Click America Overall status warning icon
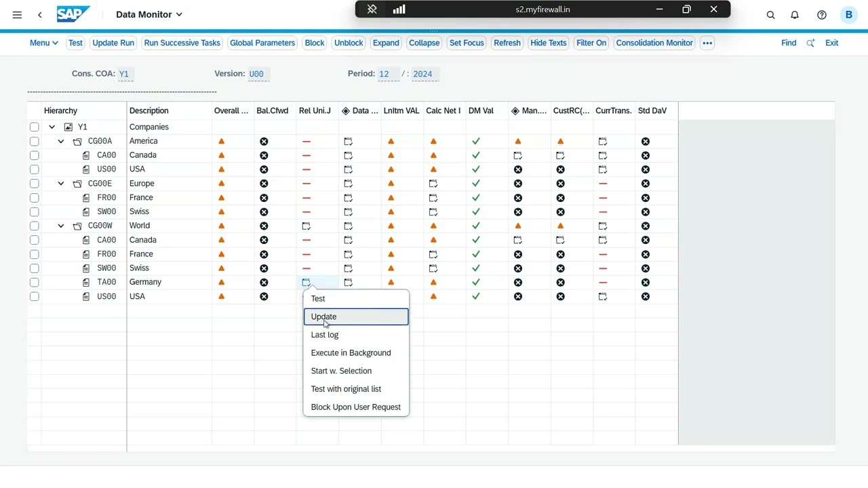868x488 pixels. [222, 141]
